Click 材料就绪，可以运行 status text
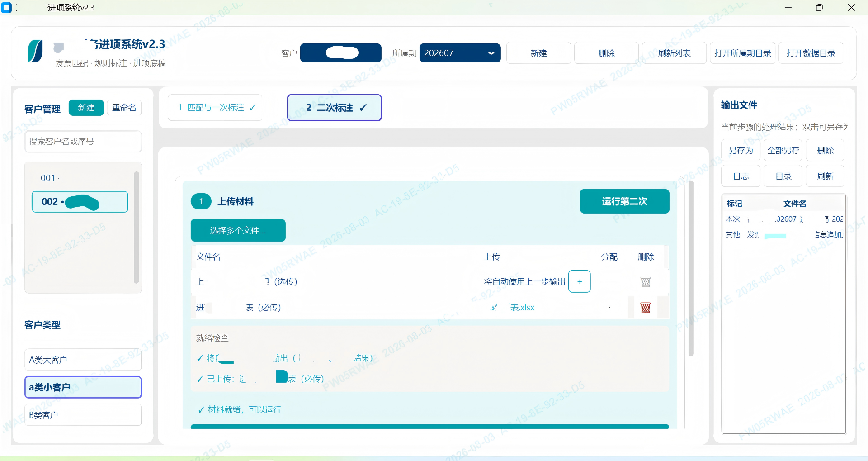The image size is (868, 461). coord(240,409)
